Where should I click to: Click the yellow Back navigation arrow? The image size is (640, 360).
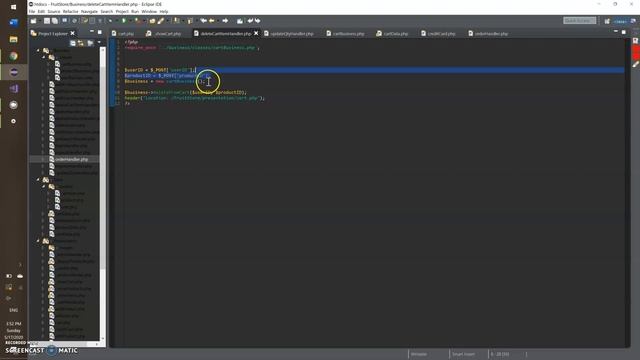pyautogui.click(x=212, y=21)
